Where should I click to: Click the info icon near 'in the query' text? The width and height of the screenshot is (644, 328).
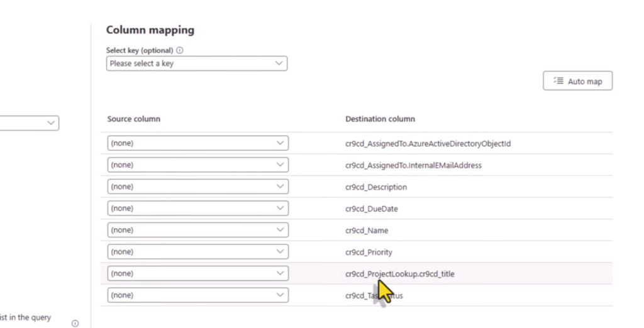pyautogui.click(x=75, y=324)
